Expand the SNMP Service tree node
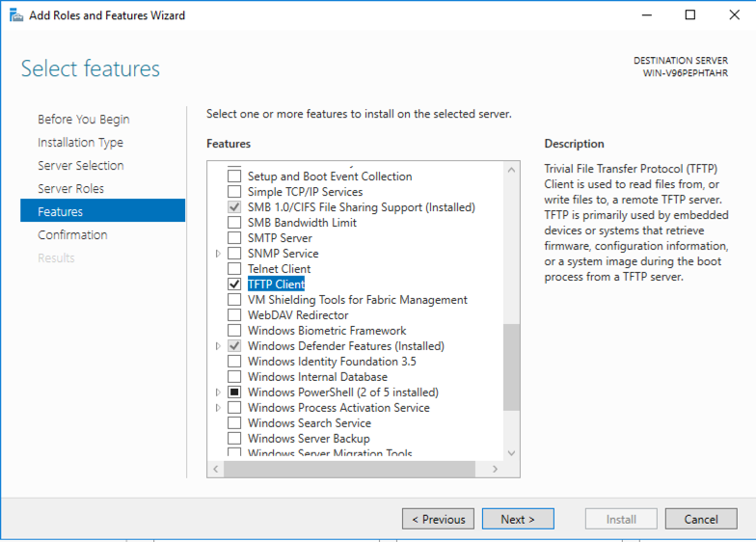 pyautogui.click(x=219, y=254)
